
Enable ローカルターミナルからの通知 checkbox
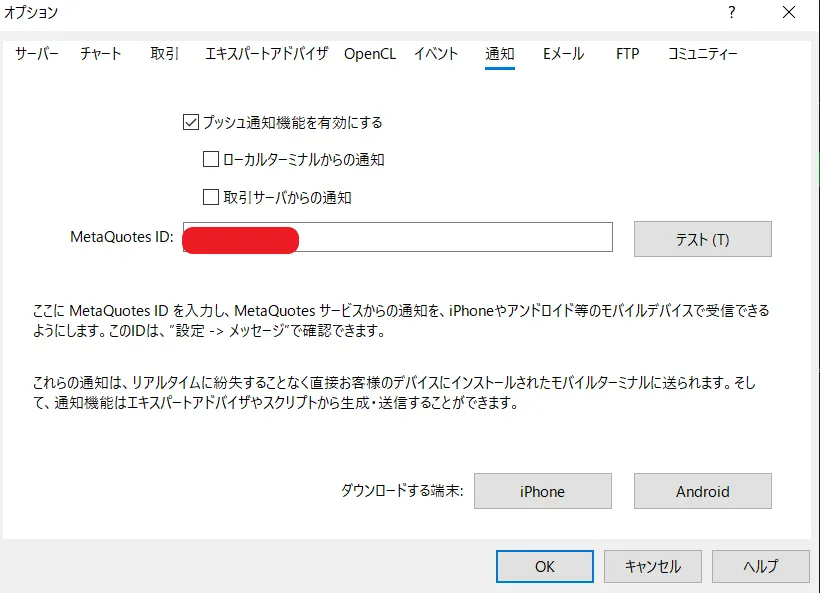pyautogui.click(x=209, y=159)
